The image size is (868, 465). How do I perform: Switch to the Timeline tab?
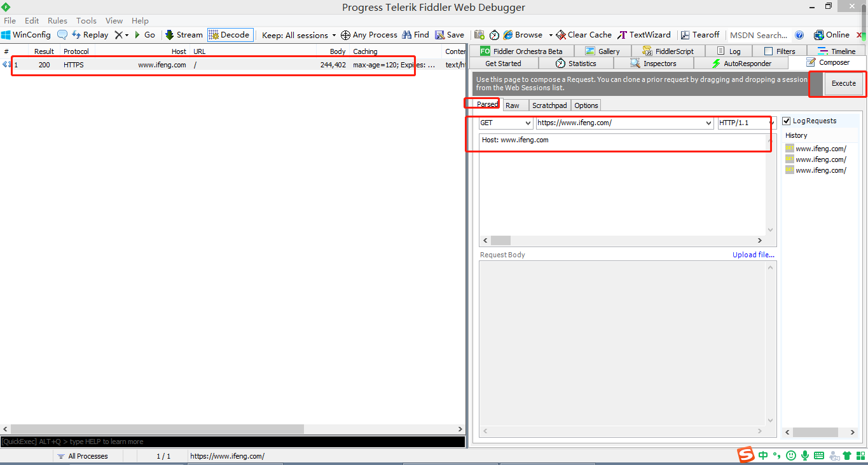pos(837,51)
